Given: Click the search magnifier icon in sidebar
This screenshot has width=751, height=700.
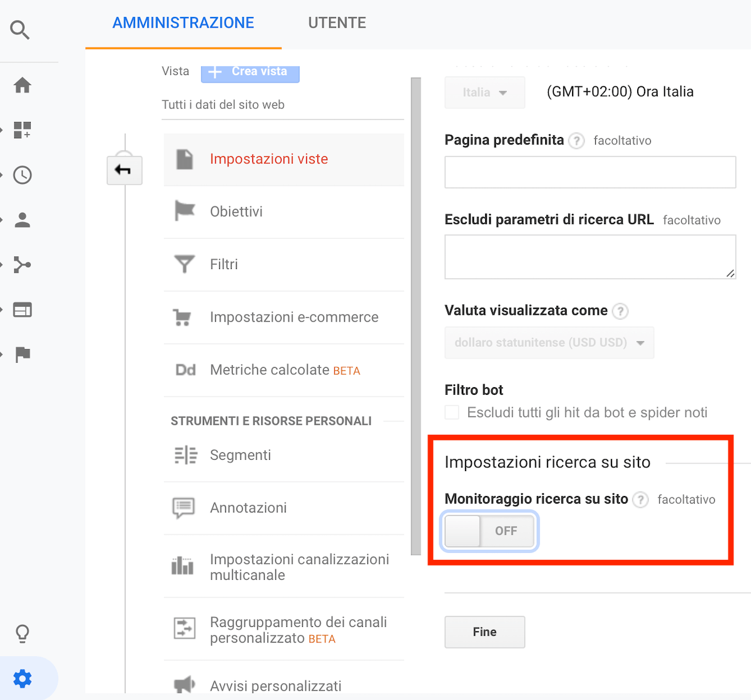Looking at the screenshot, I should [20, 29].
